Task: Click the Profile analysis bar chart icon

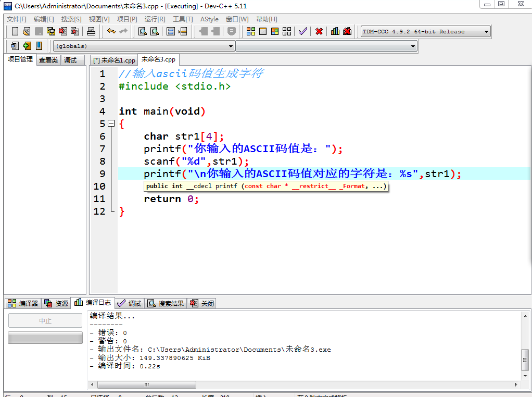Action: coord(335,32)
